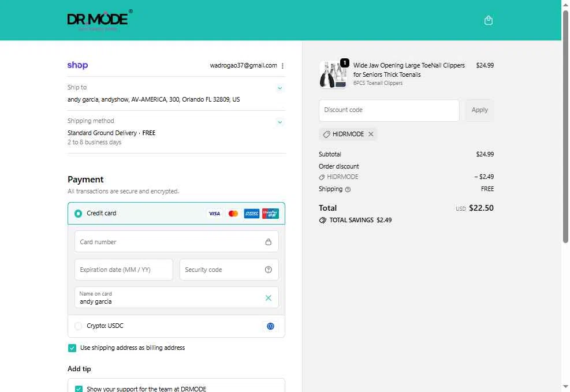Click the Discount code input field
Image resolution: width=570 pixels, height=392 pixels.
pyautogui.click(x=389, y=110)
